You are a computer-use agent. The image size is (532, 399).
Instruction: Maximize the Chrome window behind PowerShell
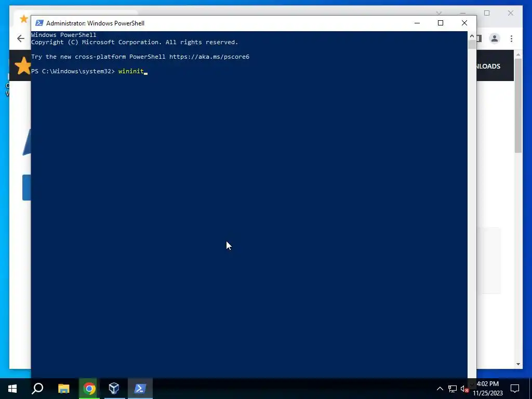(487, 13)
